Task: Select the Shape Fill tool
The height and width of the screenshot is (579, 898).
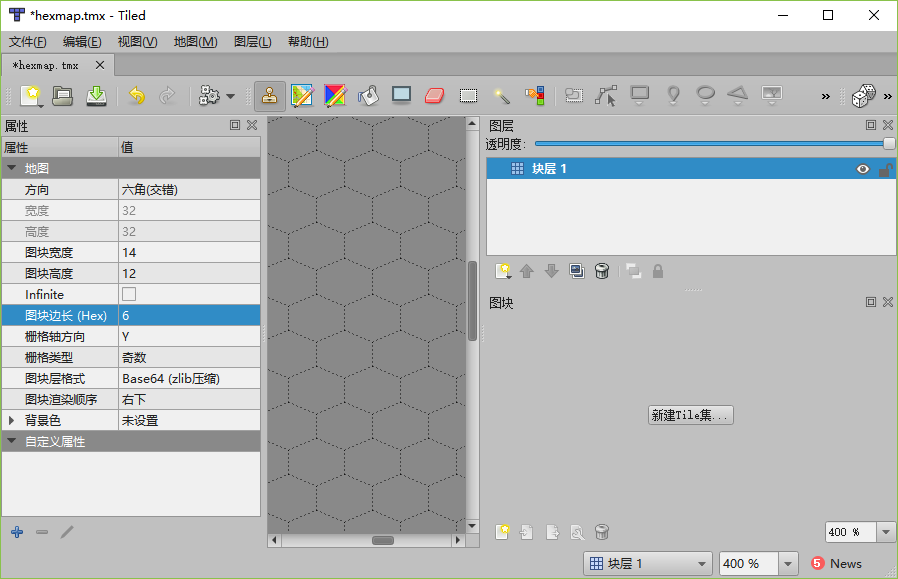Action: [401, 94]
